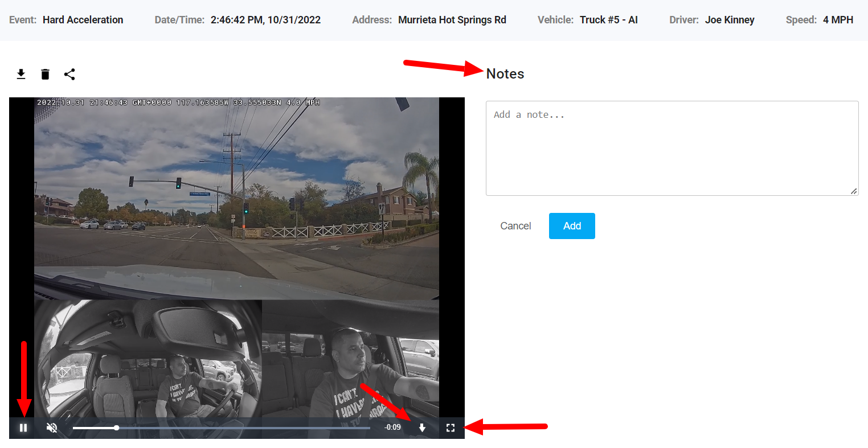Image resolution: width=868 pixels, height=448 pixels.
Task: Click the Speed reading of 4 MPH
Action: pyautogui.click(x=838, y=19)
